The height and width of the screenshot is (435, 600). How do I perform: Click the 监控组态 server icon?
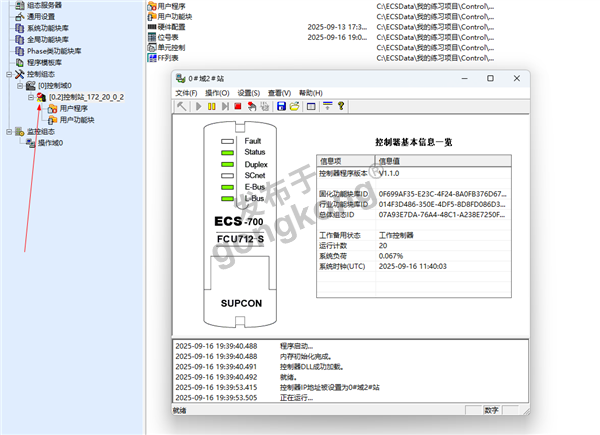point(20,132)
